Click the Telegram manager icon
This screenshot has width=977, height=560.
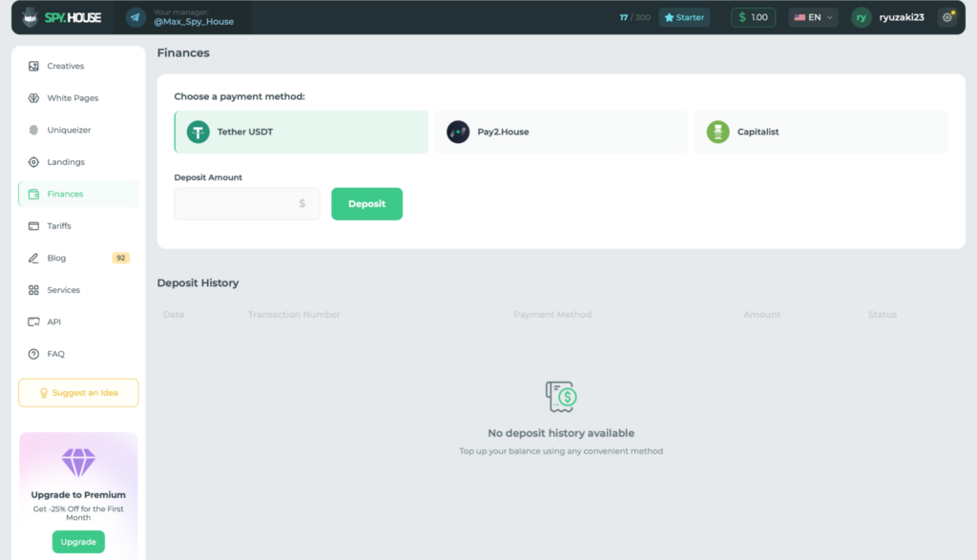135,17
